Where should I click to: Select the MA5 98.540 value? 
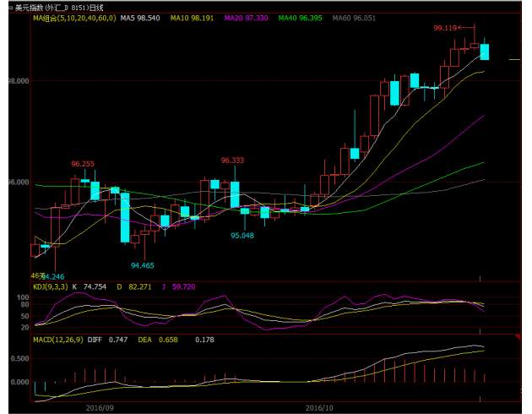(x=140, y=18)
